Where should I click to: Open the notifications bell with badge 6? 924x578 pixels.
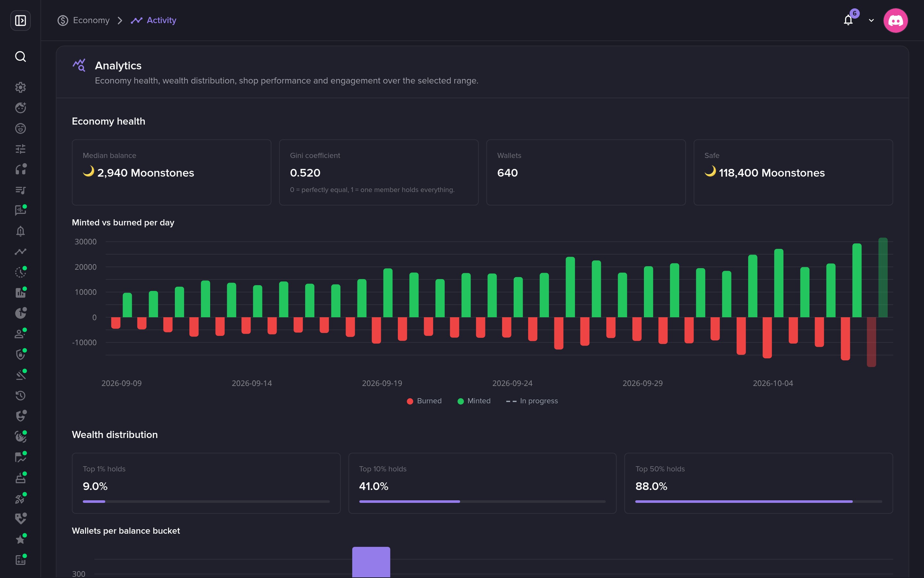[848, 20]
